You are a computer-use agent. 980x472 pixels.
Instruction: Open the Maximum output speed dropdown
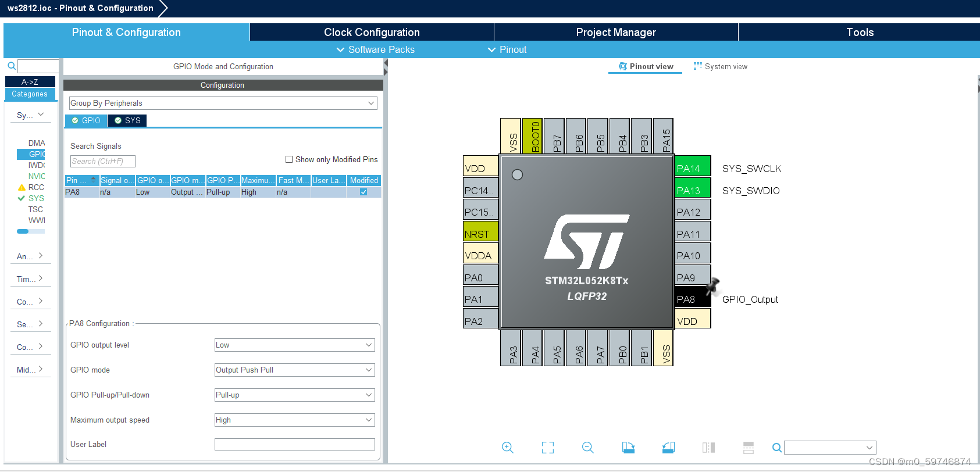click(295, 420)
